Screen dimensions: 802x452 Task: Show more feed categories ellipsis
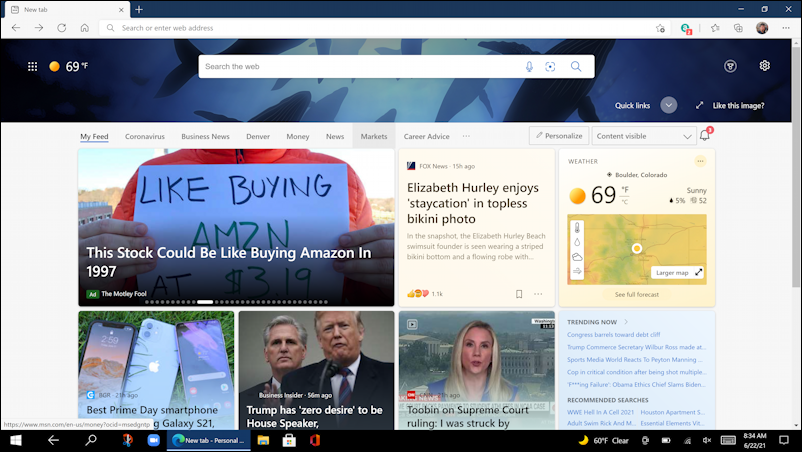[466, 136]
